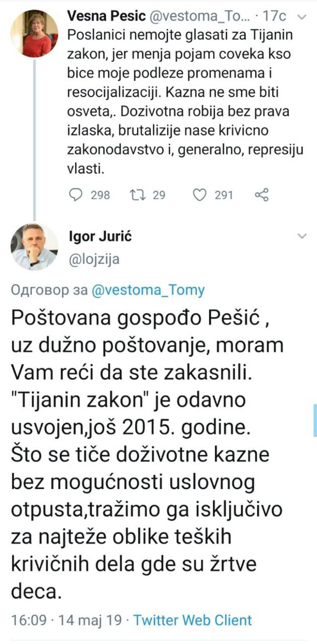This screenshot has width=317, height=644.
Task: Open the Igor Jurić display name
Action: (97, 238)
